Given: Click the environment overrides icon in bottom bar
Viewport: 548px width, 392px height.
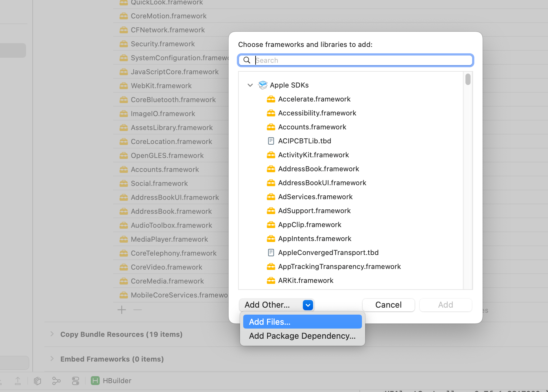Looking at the screenshot, I should (76, 381).
